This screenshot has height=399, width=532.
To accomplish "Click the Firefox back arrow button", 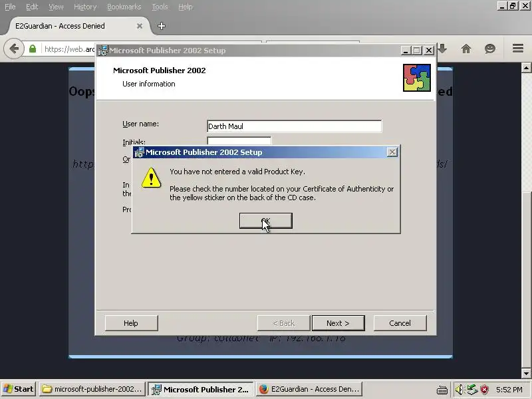I will tap(14, 49).
